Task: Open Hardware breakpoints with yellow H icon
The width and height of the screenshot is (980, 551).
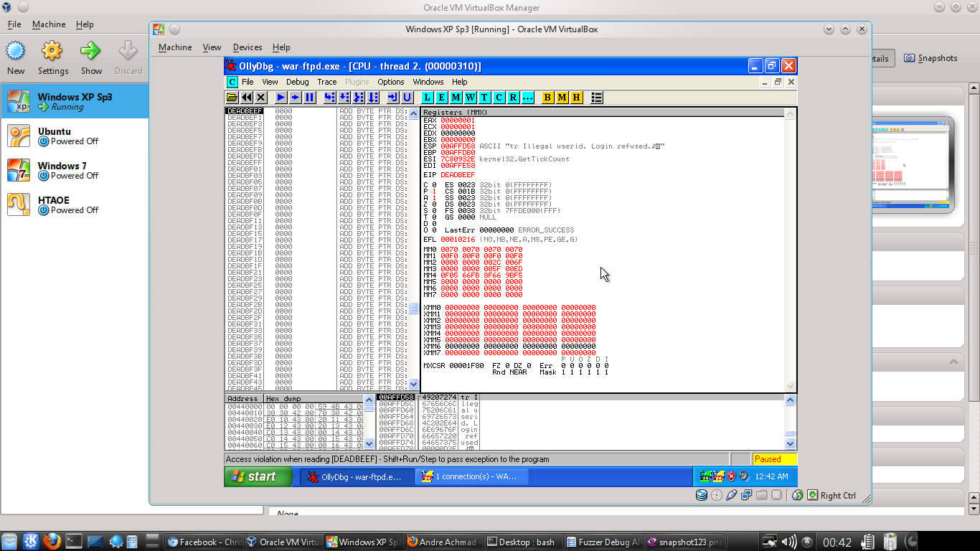Action: (x=577, y=97)
